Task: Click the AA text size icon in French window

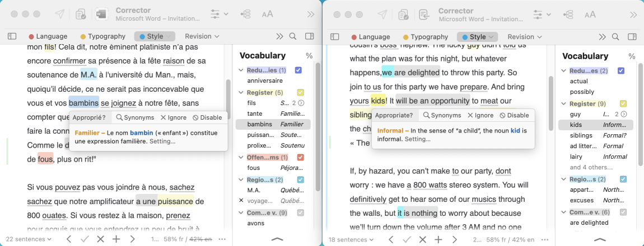Action: click(267, 14)
